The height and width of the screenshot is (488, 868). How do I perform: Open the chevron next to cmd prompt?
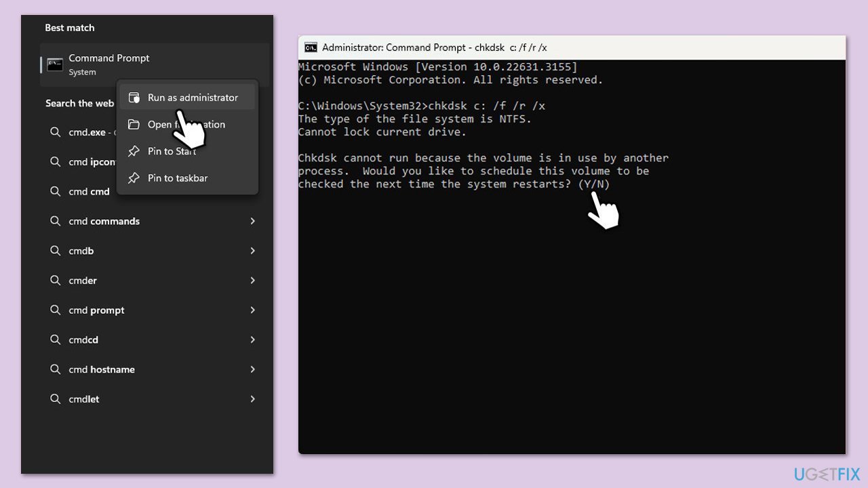[252, 310]
